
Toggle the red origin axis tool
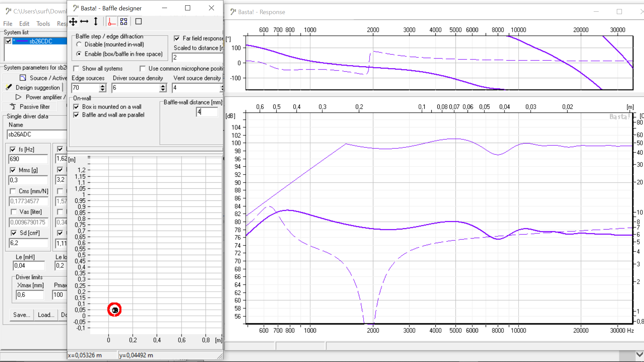pyautogui.click(x=112, y=22)
